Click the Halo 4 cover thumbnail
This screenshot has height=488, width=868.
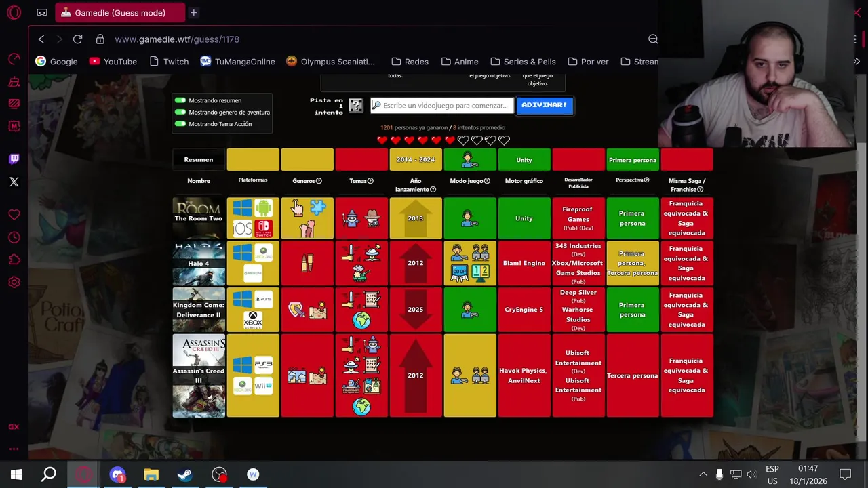(x=199, y=263)
